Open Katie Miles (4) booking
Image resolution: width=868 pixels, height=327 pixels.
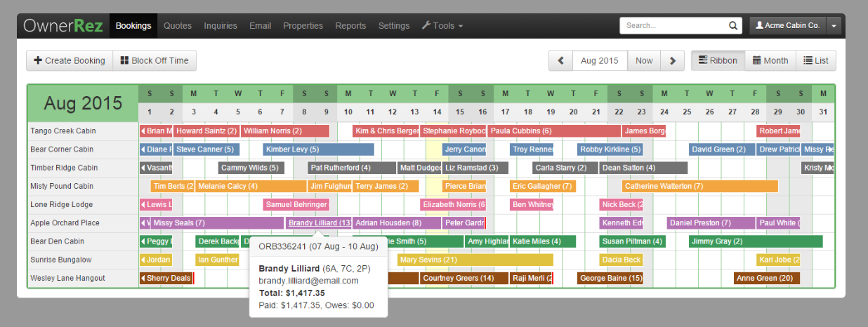pyautogui.click(x=543, y=241)
